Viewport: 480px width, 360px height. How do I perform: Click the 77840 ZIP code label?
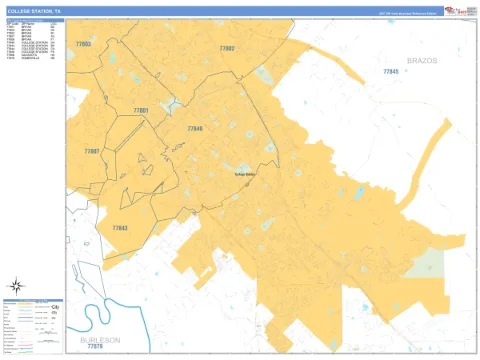click(195, 128)
